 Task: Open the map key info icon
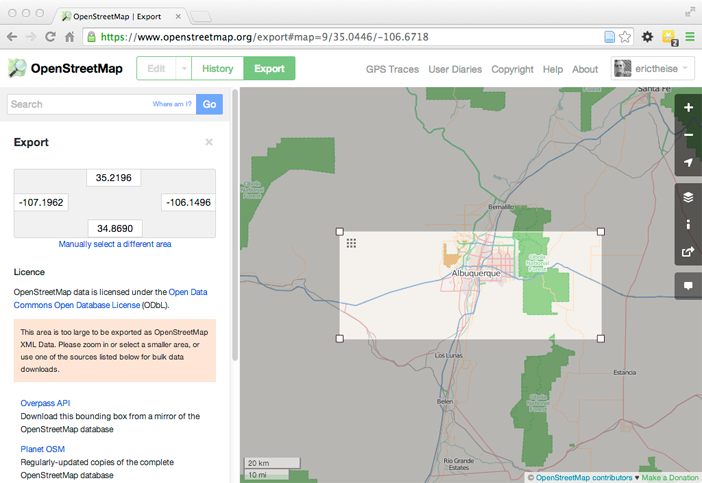tap(688, 224)
